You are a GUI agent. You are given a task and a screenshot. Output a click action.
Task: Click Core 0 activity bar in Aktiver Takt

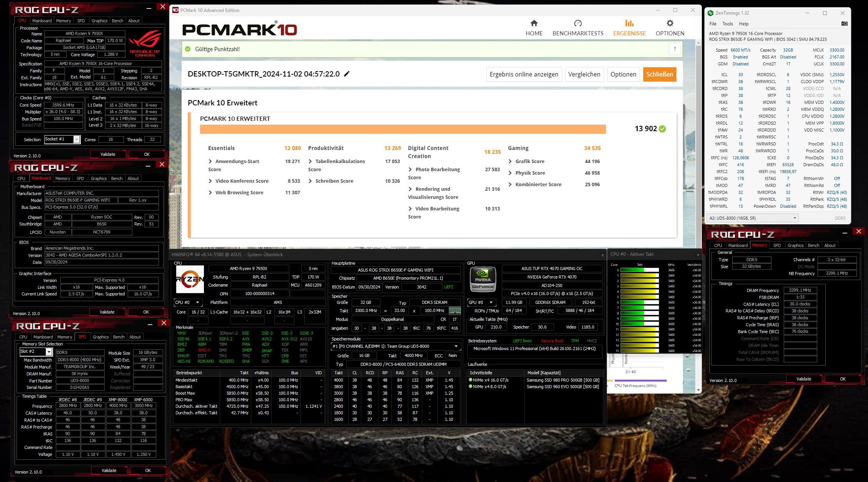639,270
